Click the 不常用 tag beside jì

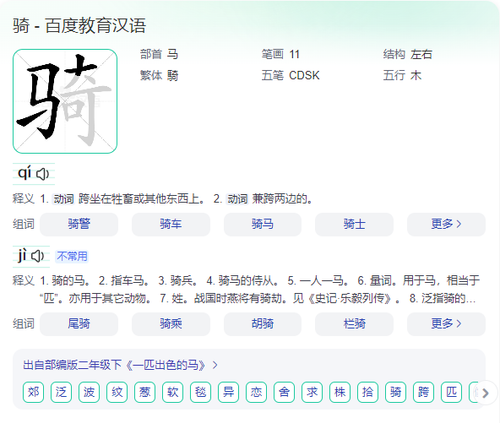72,256
